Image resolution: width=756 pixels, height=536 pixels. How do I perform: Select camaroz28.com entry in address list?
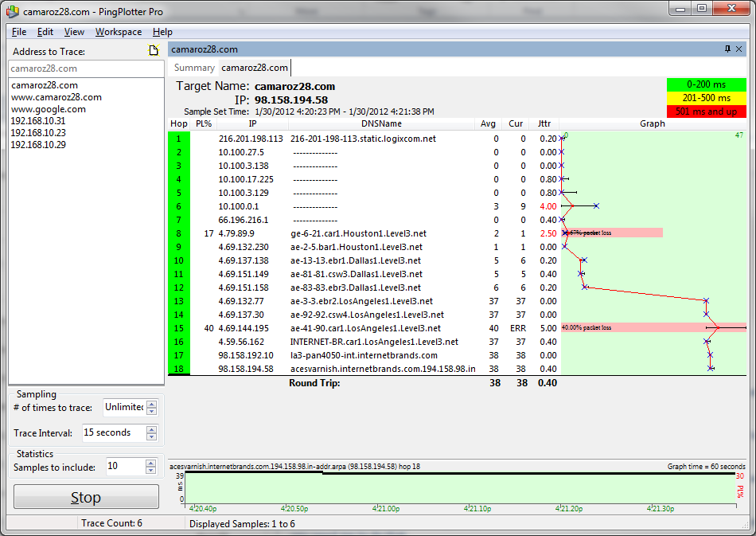coord(45,85)
